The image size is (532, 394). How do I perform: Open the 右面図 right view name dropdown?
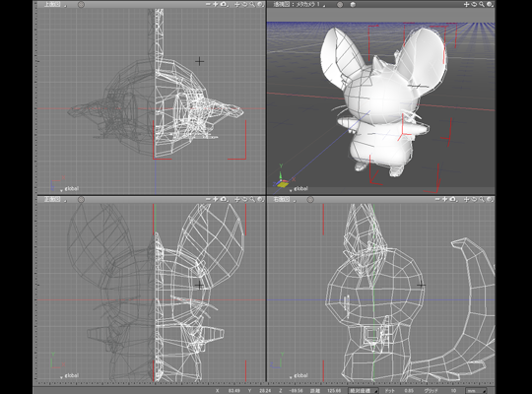285,200
